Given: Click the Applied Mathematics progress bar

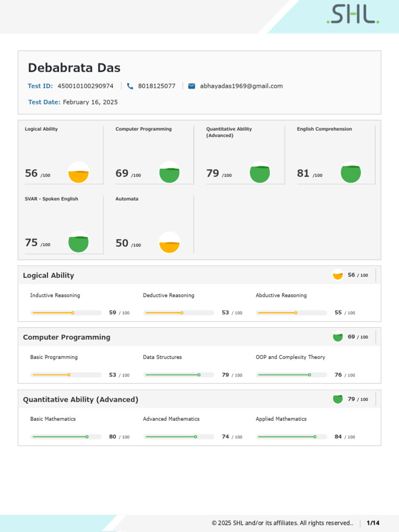Looking at the screenshot, I should [x=291, y=437].
